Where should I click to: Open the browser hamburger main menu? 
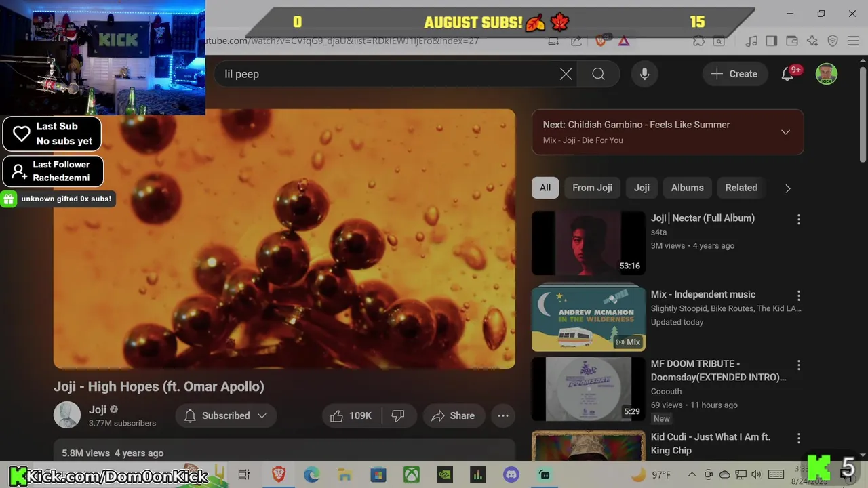853,41
